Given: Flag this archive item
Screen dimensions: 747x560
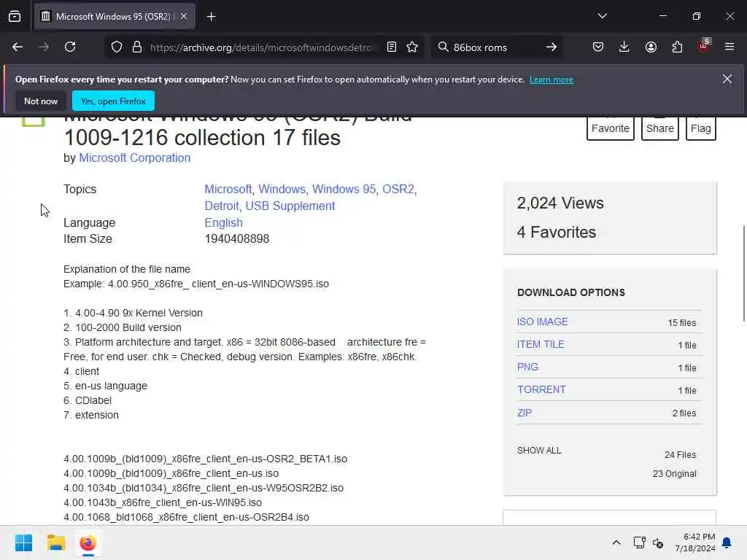Looking at the screenshot, I should (701, 128).
